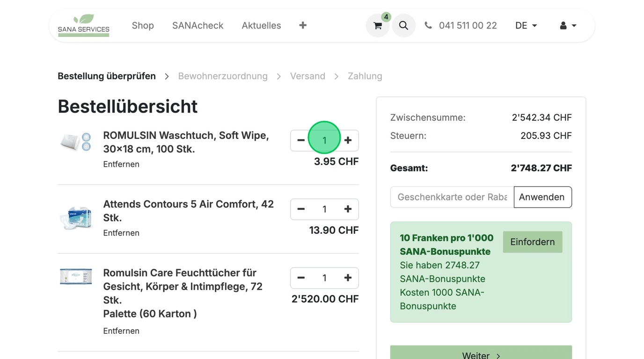
Task: Remove Romulsin Care Feuchttücher via Entfernen
Action: 121,331
